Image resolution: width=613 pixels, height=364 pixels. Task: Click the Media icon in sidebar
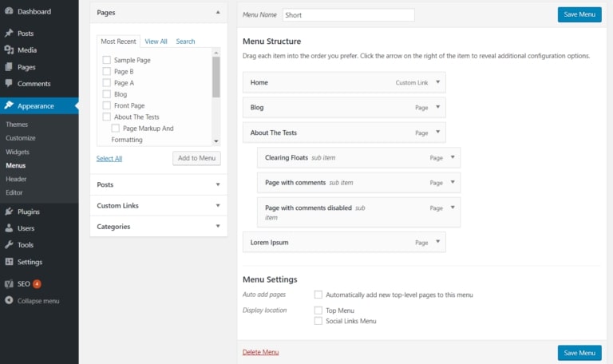(9, 49)
